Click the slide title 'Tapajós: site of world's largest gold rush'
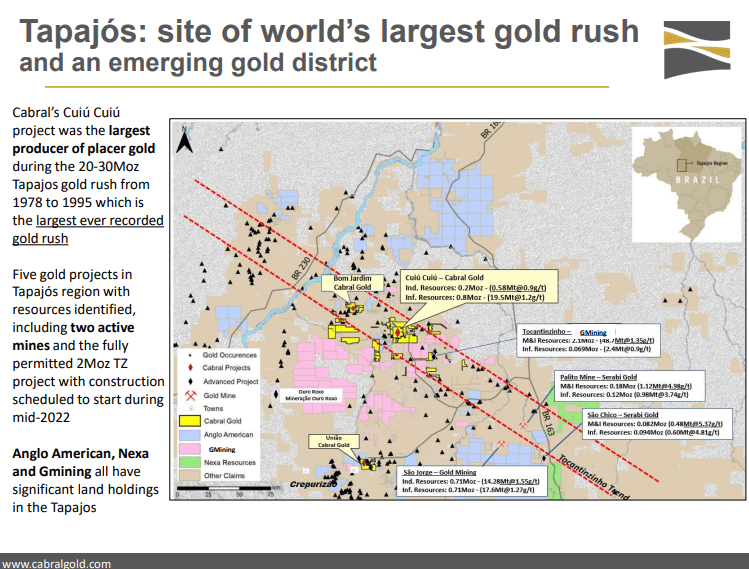749x569 pixels. tap(329, 31)
